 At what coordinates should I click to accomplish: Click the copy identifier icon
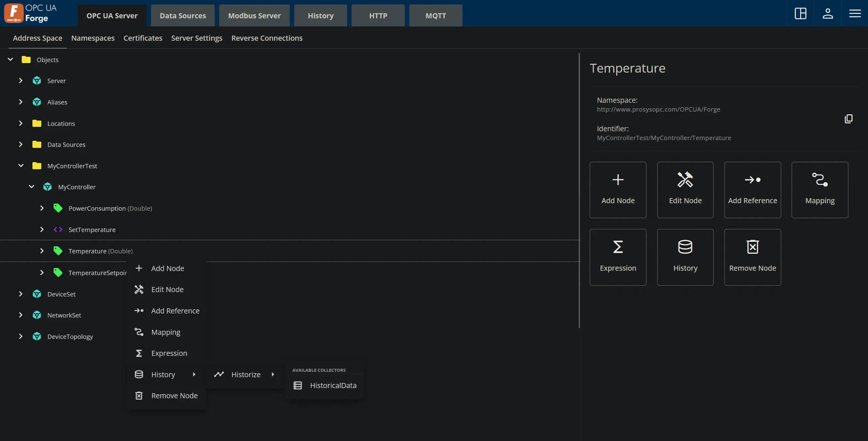click(x=848, y=119)
